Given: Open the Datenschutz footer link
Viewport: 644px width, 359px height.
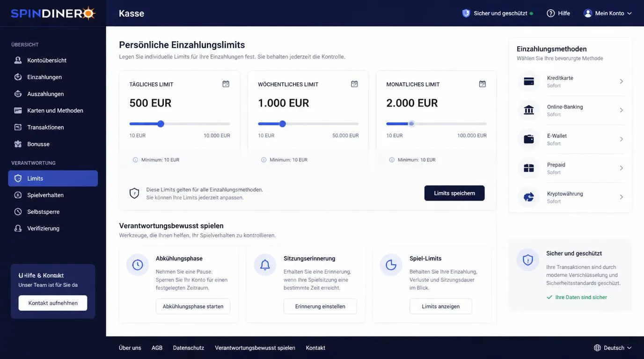Looking at the screenshot, I should (189, 348).
